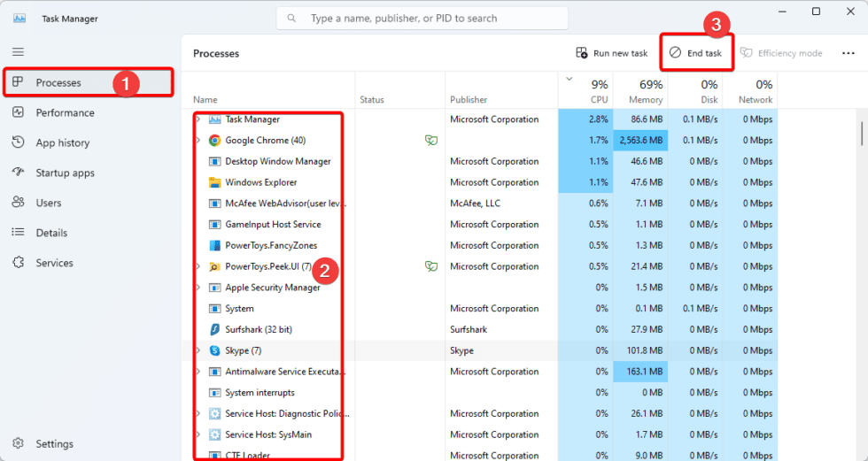Screen dimensions: 868x461
Task: Sort by the Memory column header
Action: [640, 90]
